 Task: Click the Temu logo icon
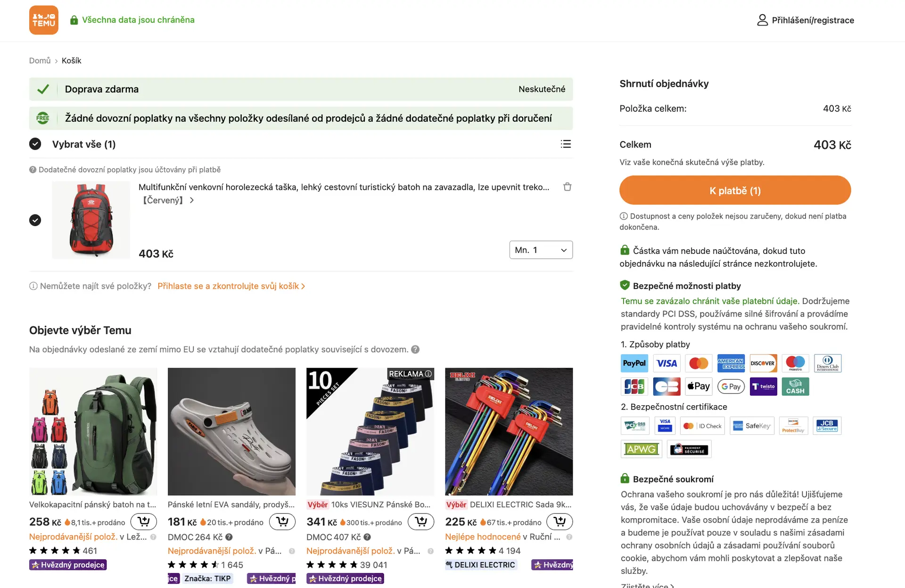tap(44, 20)
